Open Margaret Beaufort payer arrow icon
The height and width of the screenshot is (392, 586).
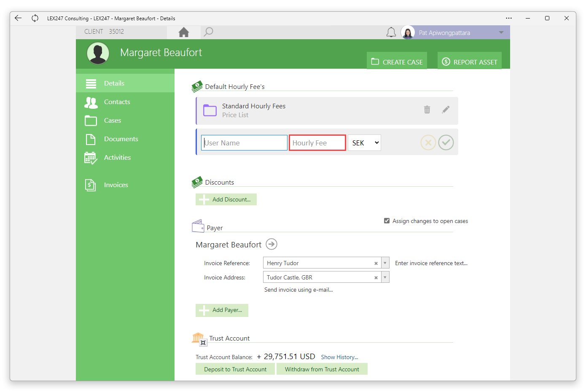tap(272, 244)
